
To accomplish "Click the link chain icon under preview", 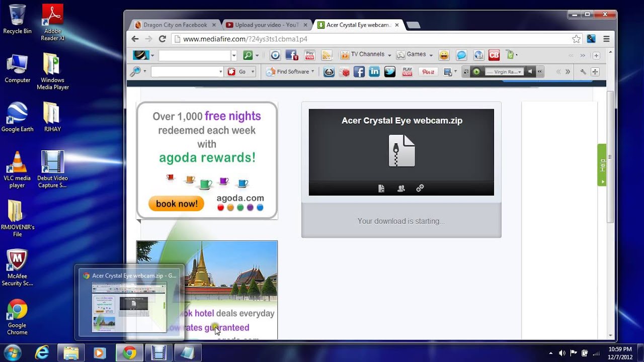I will tap(420, 189).
